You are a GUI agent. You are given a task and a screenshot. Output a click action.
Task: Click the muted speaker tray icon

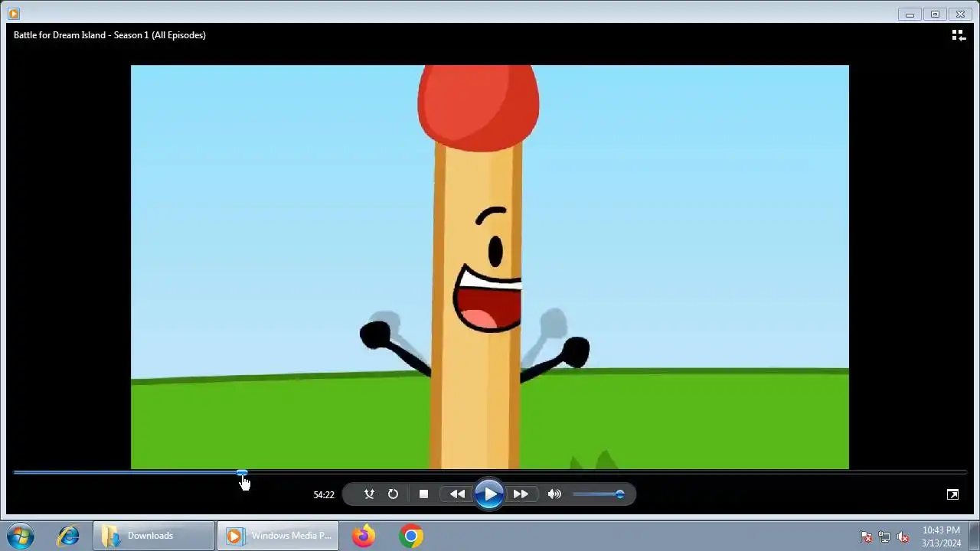(903, 536)
